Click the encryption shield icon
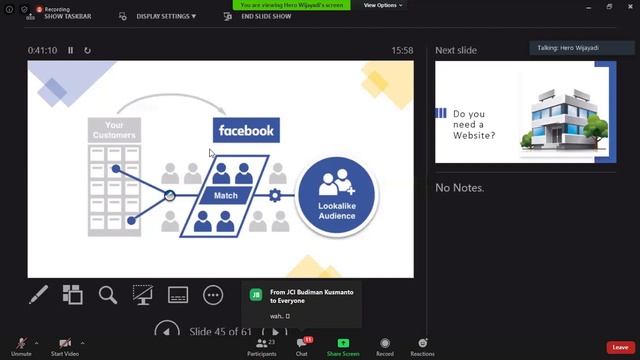Image resolution: width=640 pixels, height=360 pixels. coord(24,9)
